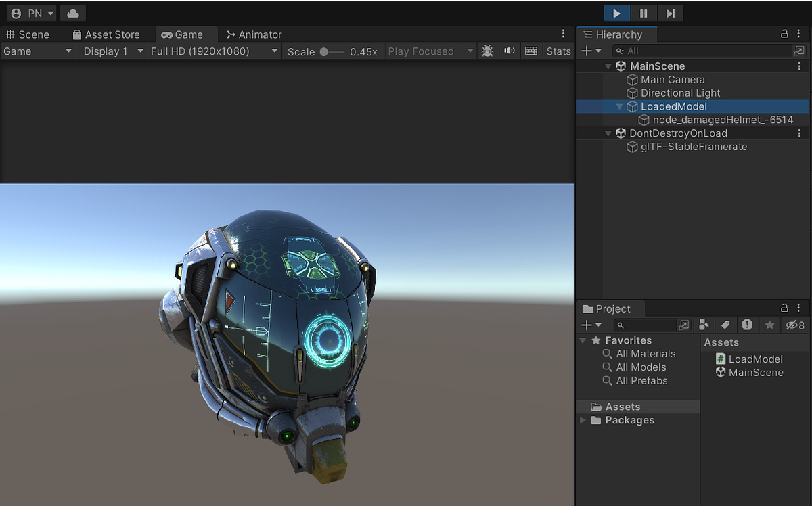Step forward one frame
The width and height of the screenshot is (812, 506).
coord(671,12)
